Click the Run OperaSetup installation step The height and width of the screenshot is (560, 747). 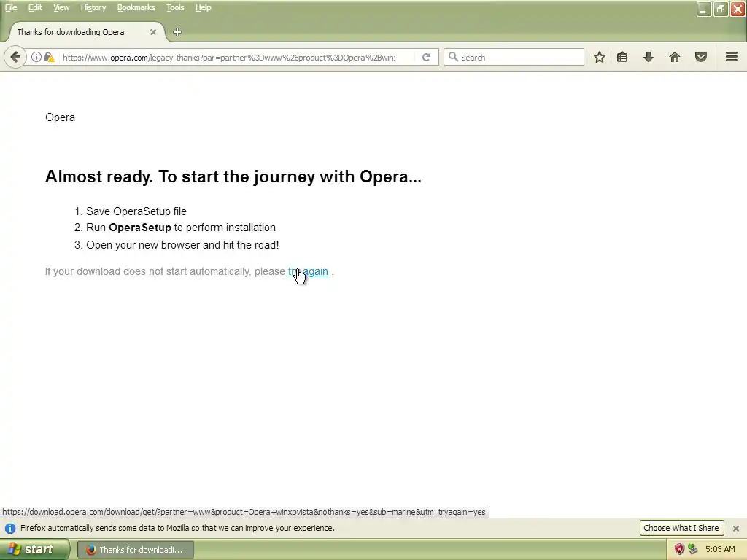coord(181,227)
